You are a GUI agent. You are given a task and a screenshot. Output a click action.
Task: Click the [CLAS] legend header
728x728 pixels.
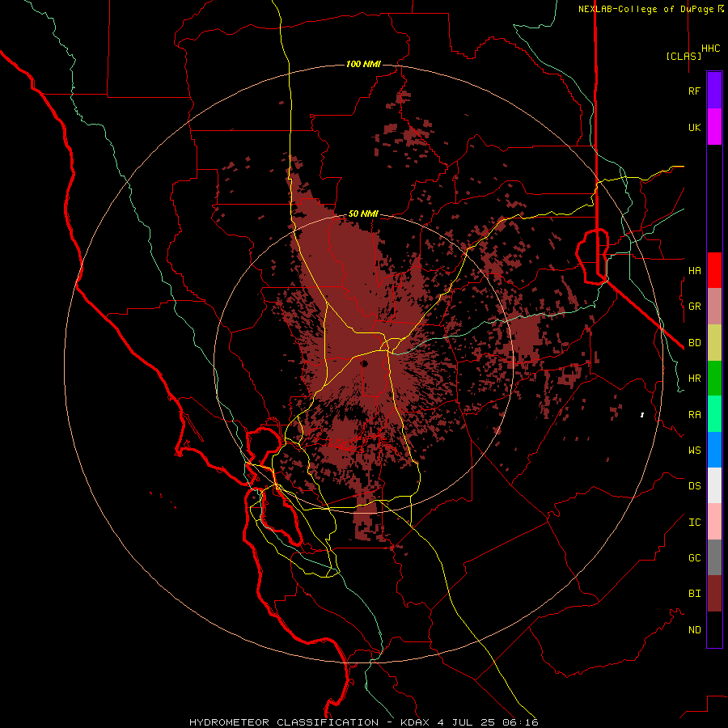point(684,56)
